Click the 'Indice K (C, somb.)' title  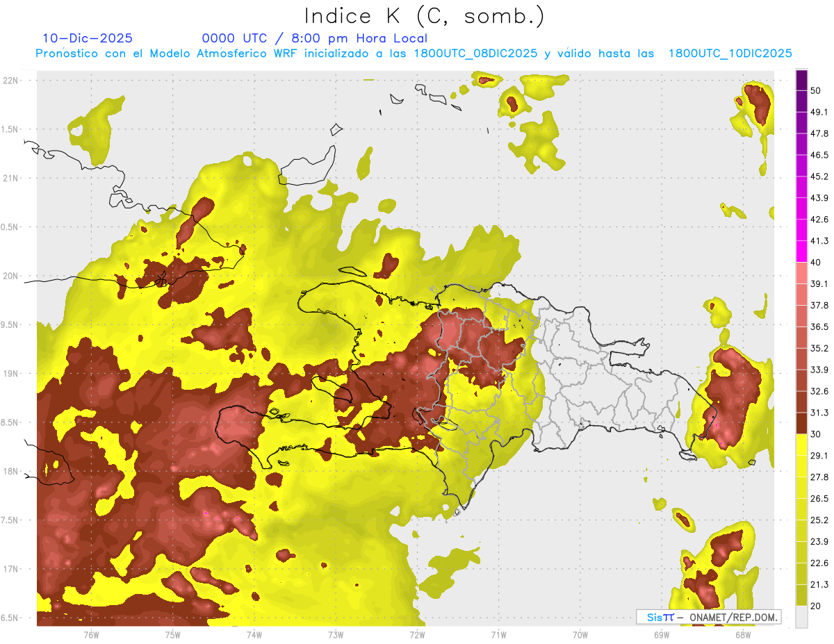point(424,16)
